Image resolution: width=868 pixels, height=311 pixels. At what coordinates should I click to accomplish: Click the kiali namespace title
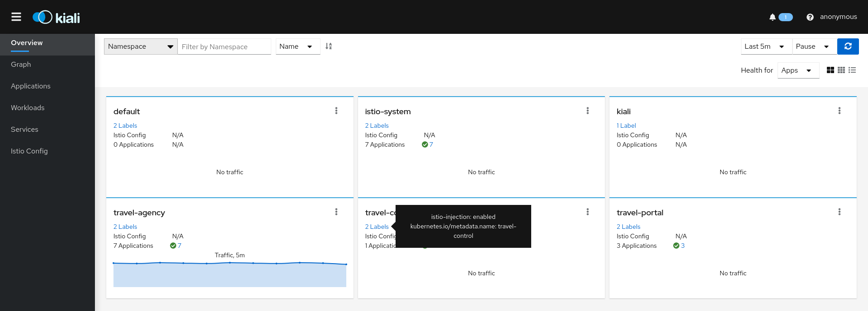coord(623,111)
